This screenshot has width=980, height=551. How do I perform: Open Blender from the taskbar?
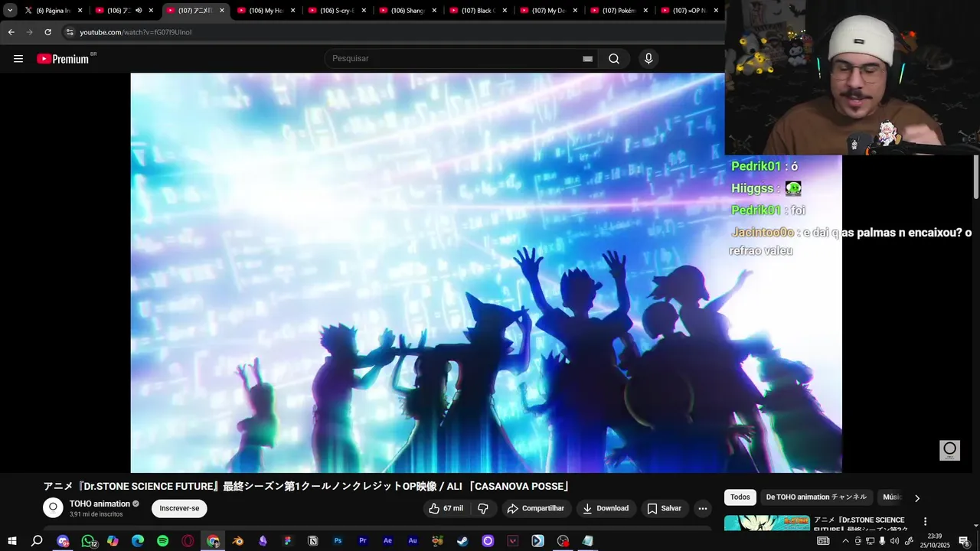[238, 541]
